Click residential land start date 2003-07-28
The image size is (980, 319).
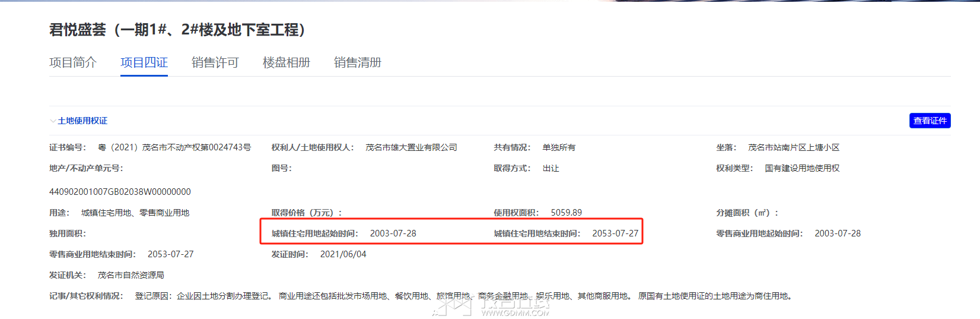coord(393,233)
